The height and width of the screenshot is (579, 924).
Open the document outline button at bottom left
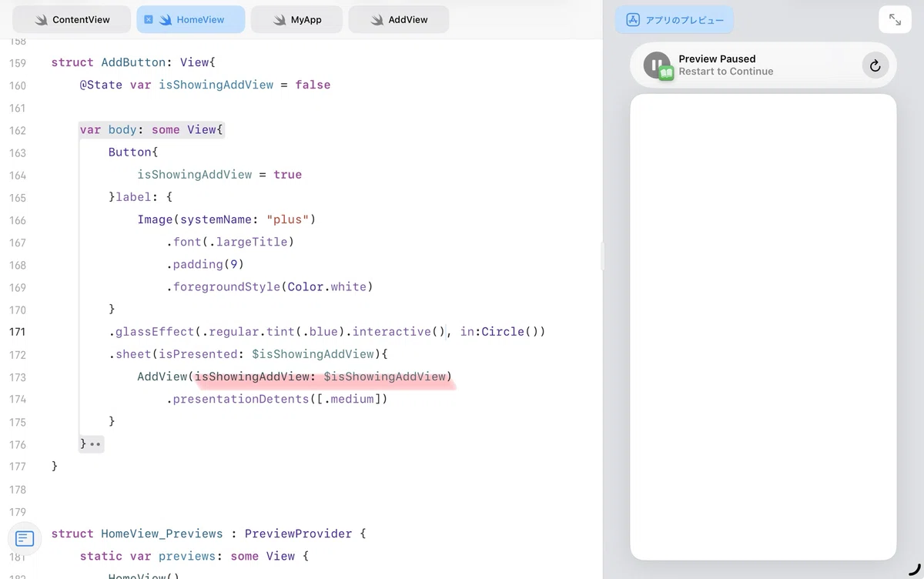(25, 538)
